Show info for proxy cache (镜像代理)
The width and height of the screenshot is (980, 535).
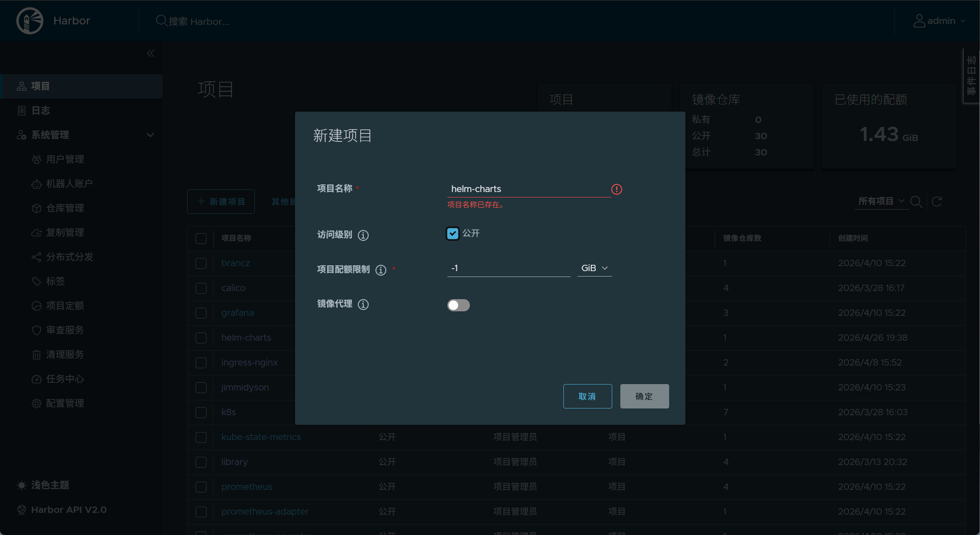point(363,305)
